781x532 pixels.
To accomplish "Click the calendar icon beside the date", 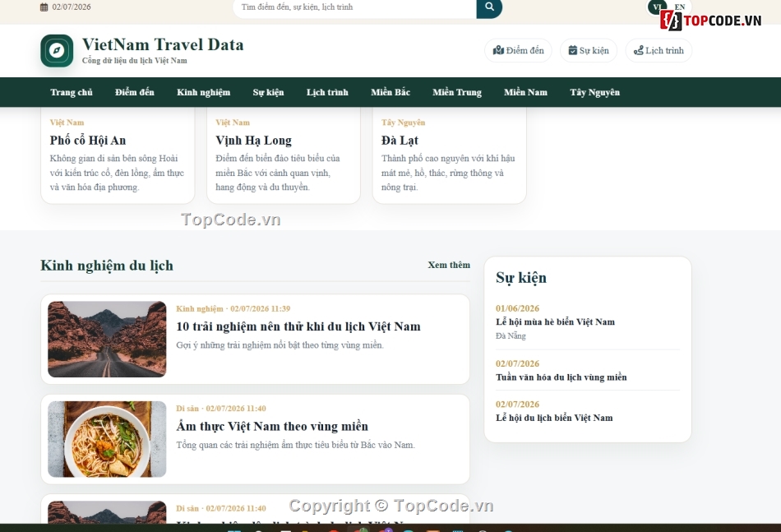I will click(44, 7).
